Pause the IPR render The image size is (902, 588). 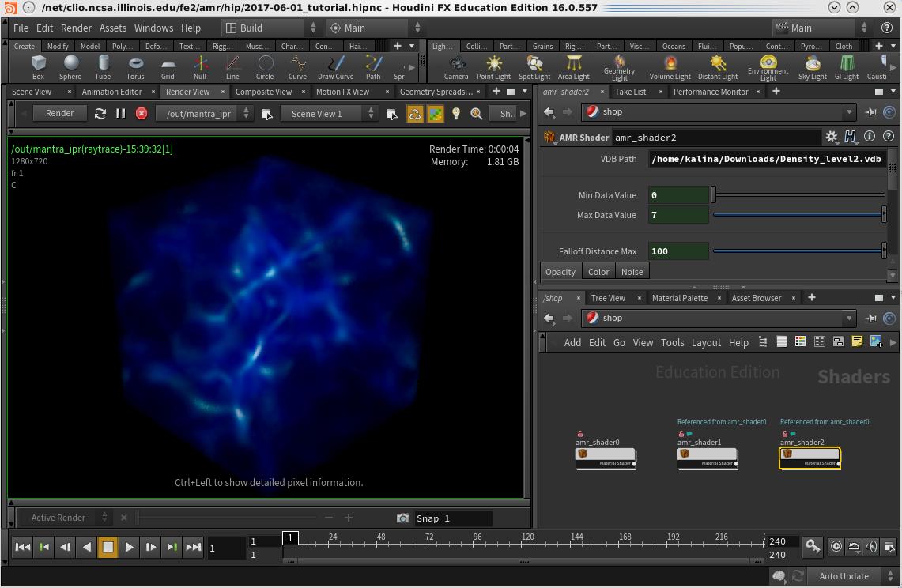pyautogui.click(x=120, y=114)
